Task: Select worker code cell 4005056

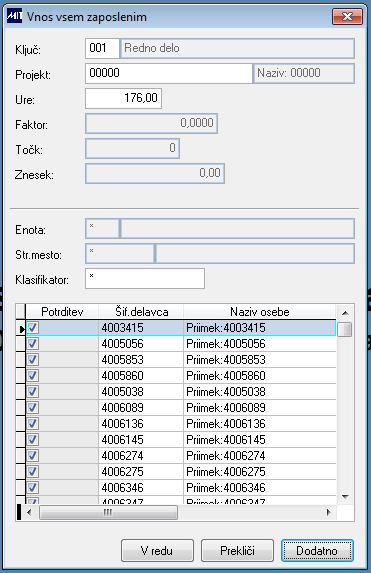Action: 141,344
